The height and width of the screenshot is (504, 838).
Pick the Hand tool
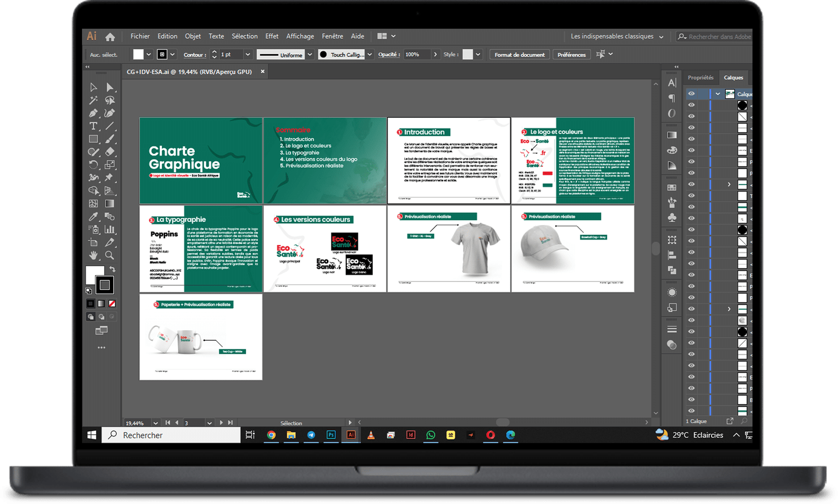[93, 255]
